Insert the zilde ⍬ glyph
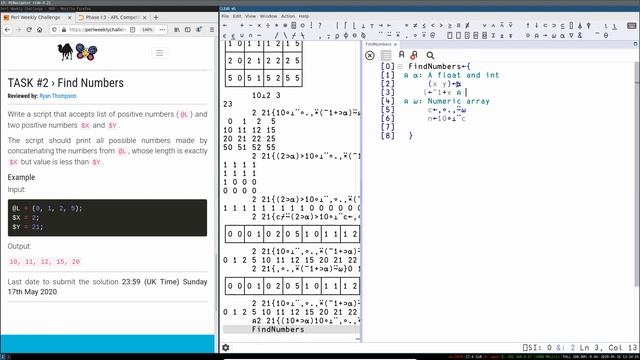This screenshot has width=640, height=360. [x=606, y=36]
